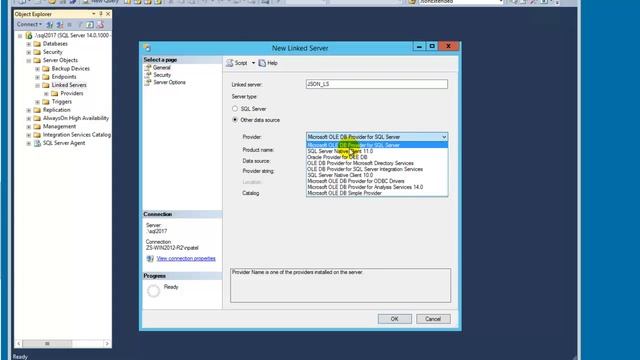Click the Object Explorer scrollbar right arrow

107,344
